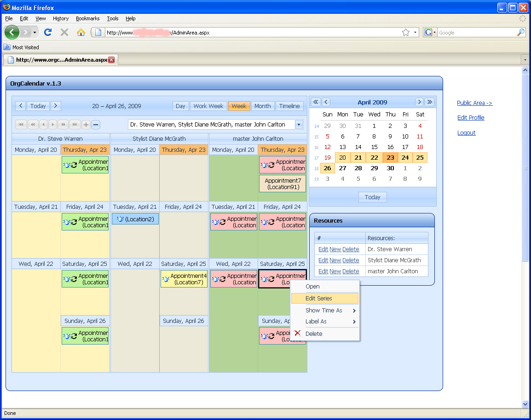Go to next week using scheduler arrow
The height and width of the screenshot is (420, 531).
tap(56, 106)
